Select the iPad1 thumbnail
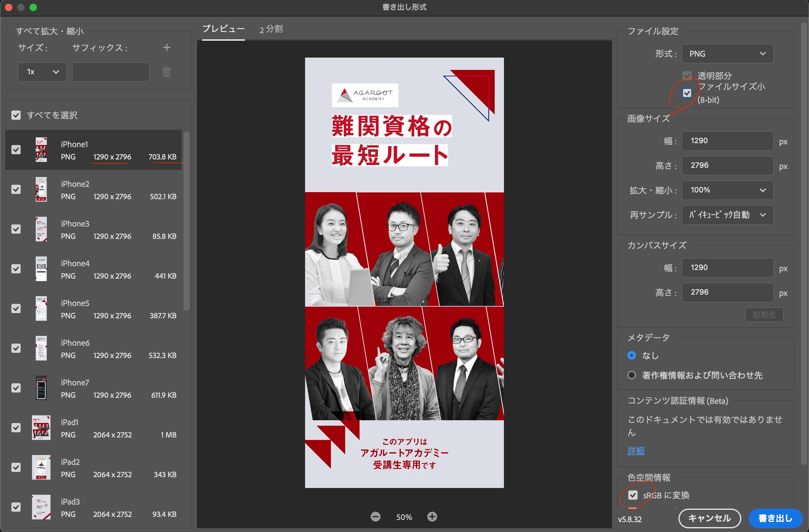The image size is (809, 532). click(41, 428)
